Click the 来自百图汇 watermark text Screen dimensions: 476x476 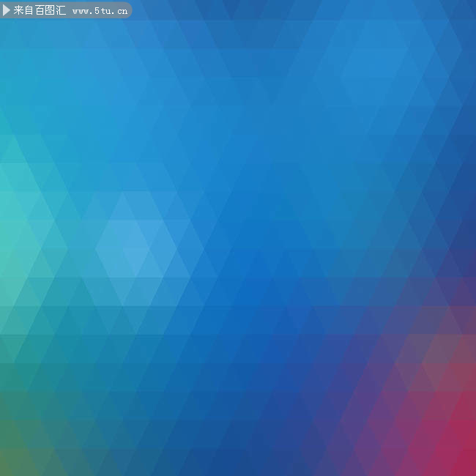pyautogui.click(x=40, y=10)
